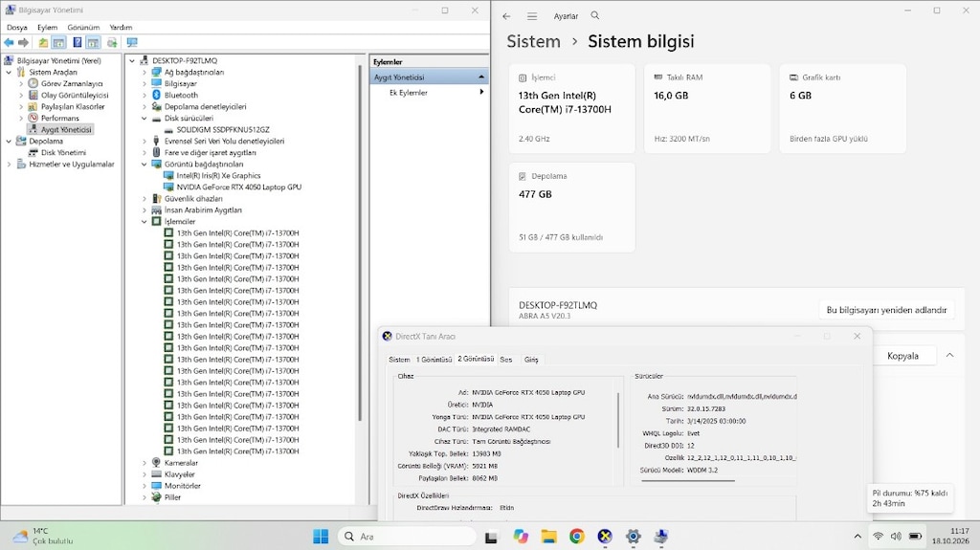980x550 pixels.
Task: Click the up-one-level folder toolbar icon
Action: click(43, 42)
